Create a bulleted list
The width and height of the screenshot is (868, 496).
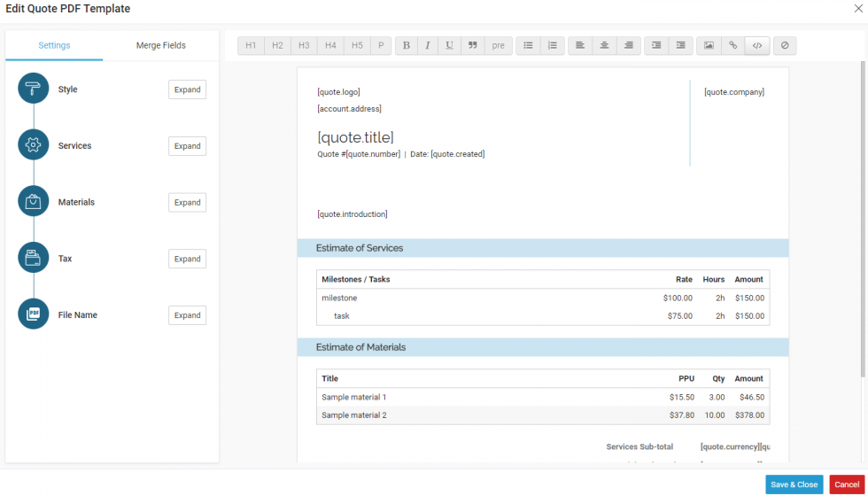tap(529, 45)
